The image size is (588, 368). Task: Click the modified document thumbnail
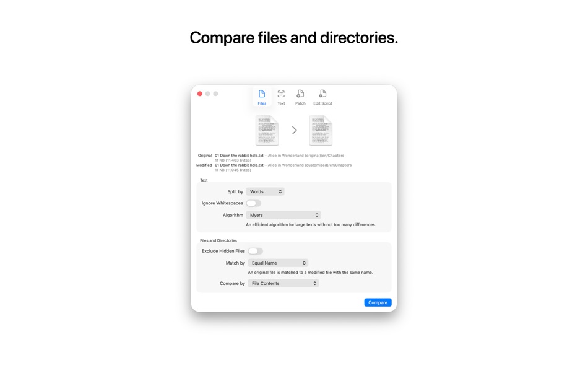click(x=321, y=130)
